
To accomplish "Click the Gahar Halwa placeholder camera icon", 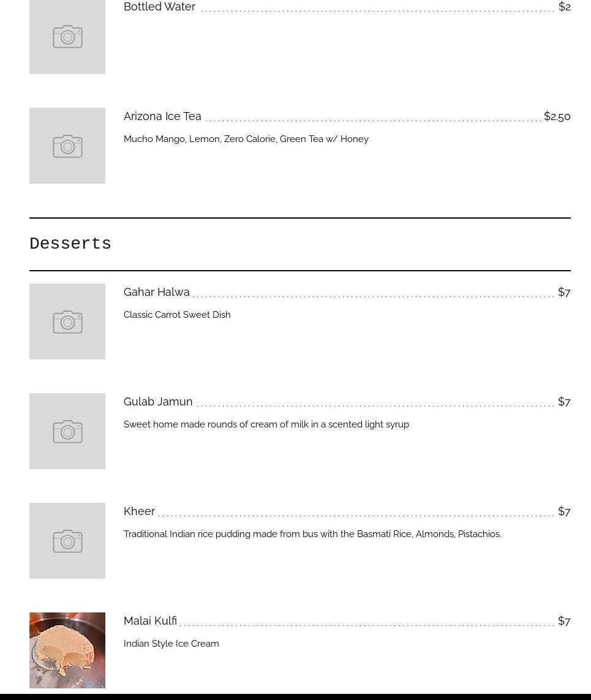I will point(67,322).
